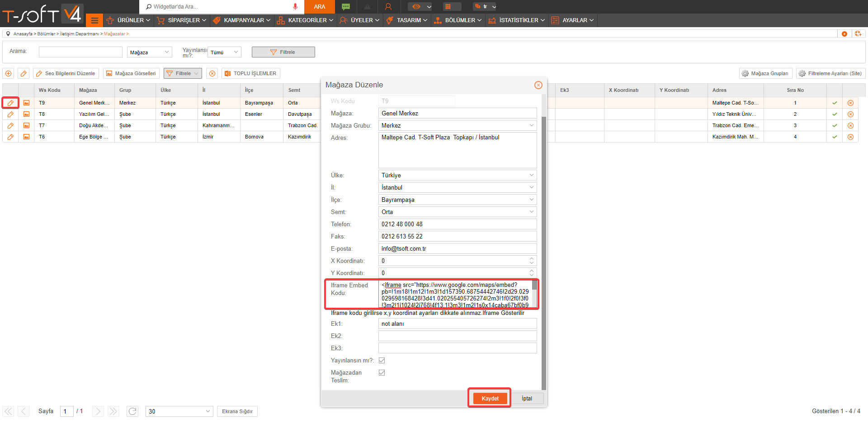Image resolution: width=868 pixels, height=424 pixels.
Task: Click the dialog vertical scrollbar
Action: pyautogui.click(x=544, y=253)
